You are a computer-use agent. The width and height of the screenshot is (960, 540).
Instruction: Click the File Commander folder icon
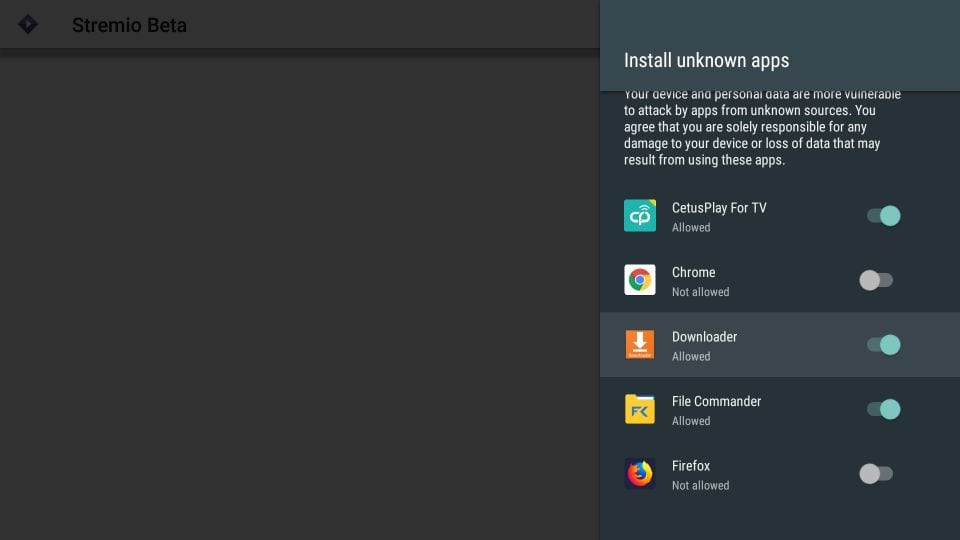(x=640, y=409)
